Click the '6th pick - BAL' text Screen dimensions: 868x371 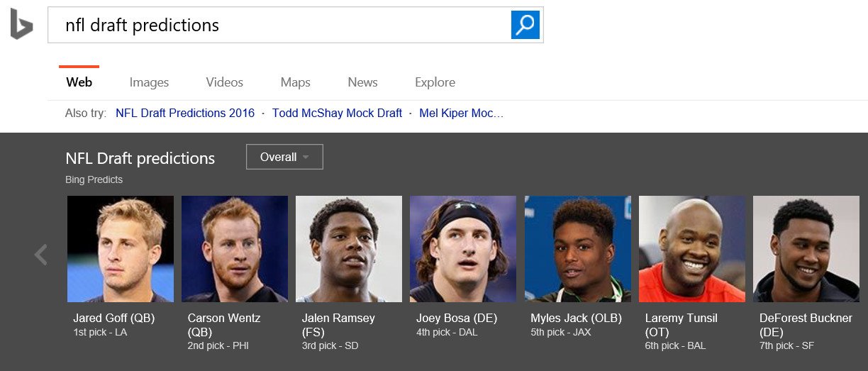tap(675, 345)
